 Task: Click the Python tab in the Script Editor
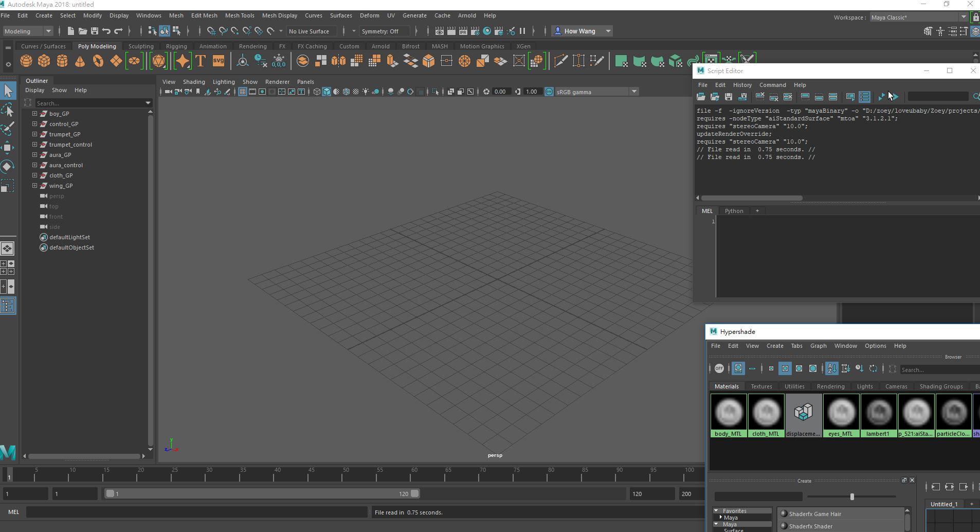[734, 210]
